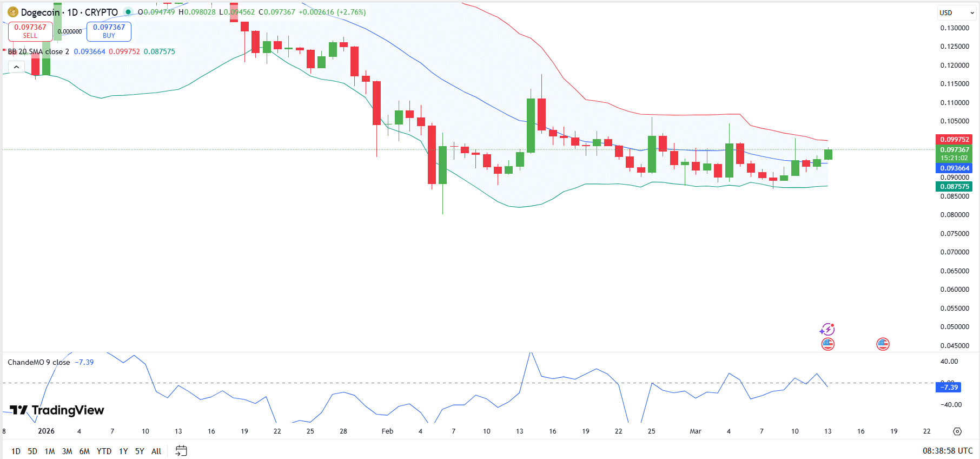Image resolution: width=980 pixels, height=459 pixels.
Task: Select the YTD time range
Action: click(104, 451)
